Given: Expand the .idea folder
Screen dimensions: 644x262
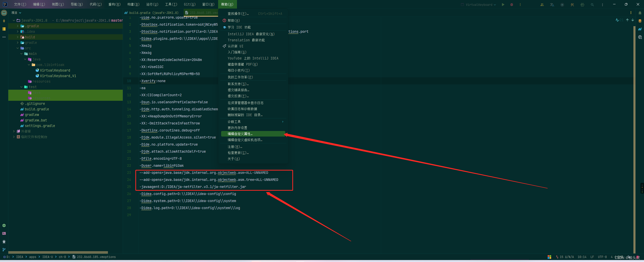Looking at the screenshot, I should point(18,31).
